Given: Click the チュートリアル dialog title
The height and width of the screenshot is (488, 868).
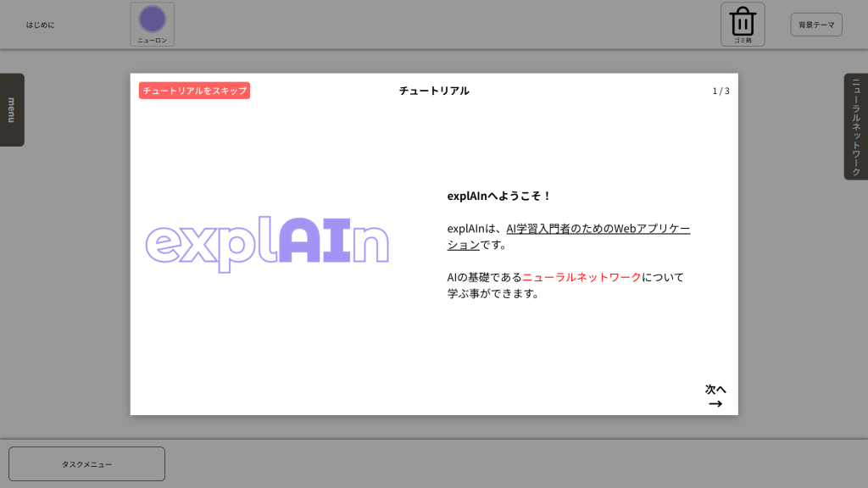Looking at the screenshot, I should (x=433, y=91).
